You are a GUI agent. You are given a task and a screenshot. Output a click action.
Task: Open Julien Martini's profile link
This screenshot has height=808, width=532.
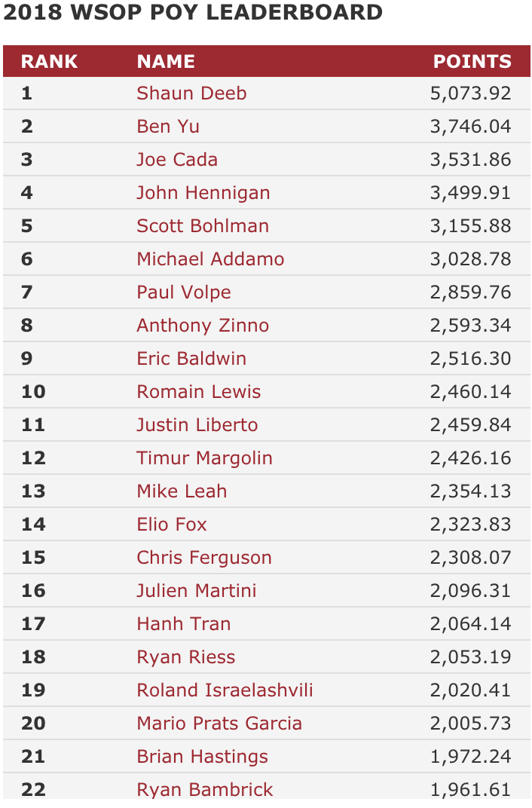coord(197,590)
